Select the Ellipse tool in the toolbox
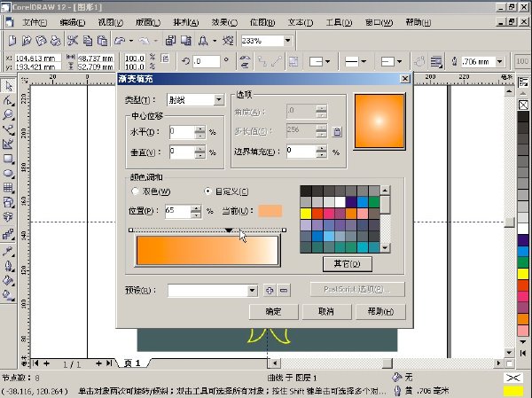Image resolution: width=532 pixels, height=398 pixels. [8, 173]
